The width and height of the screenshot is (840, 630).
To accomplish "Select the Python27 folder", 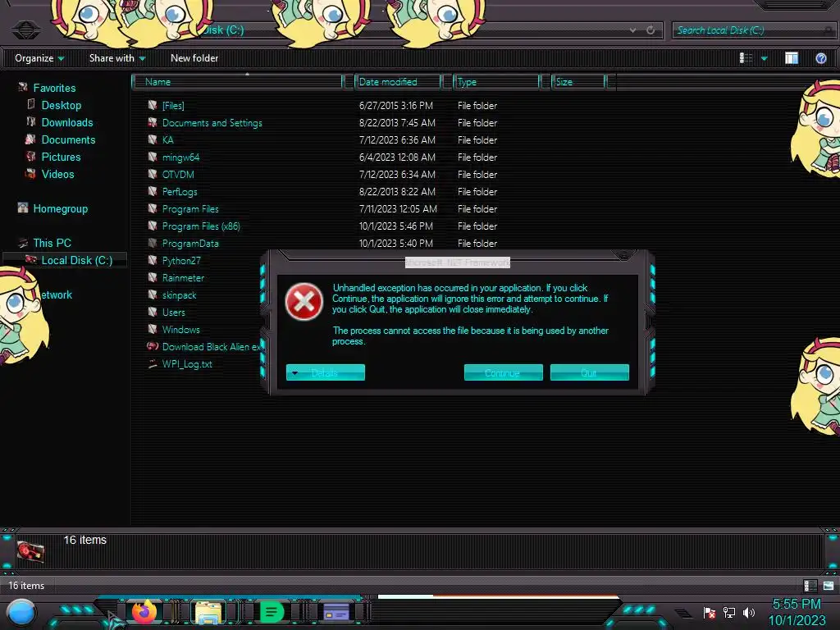I will (x=181, y=260).
